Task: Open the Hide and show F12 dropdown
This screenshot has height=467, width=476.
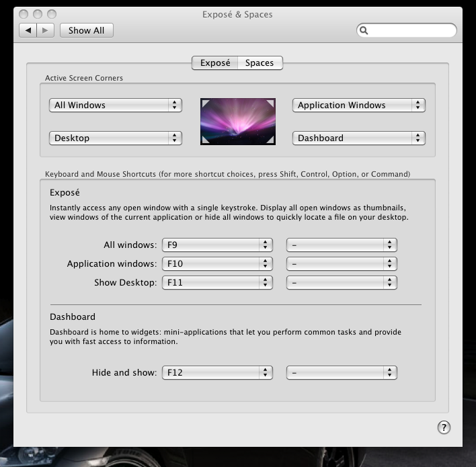Action: tap(217, 372)
